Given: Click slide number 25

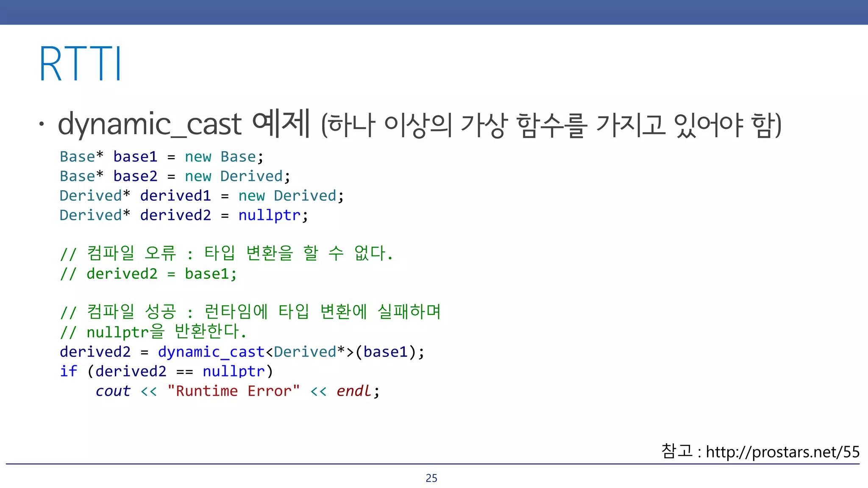Looking at the screenshot, I should 431,478.
